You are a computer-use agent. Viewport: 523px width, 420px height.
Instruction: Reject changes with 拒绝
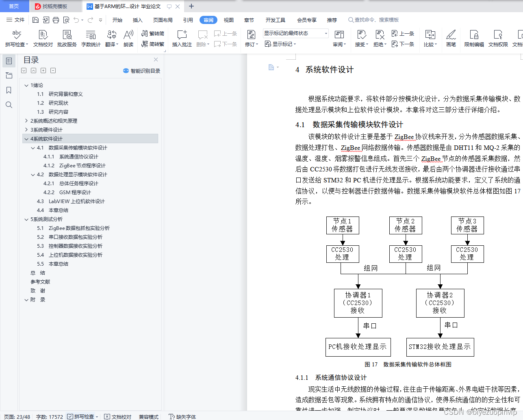click(x=380, y=39)
